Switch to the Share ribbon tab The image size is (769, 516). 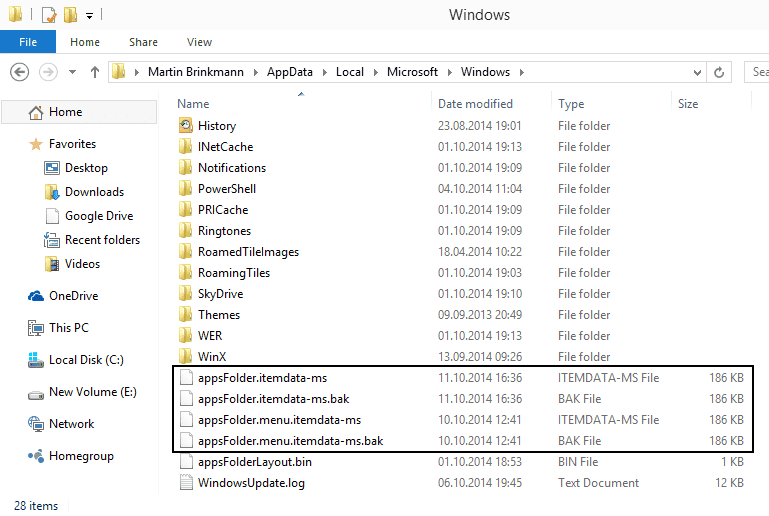tap(143, 42)
